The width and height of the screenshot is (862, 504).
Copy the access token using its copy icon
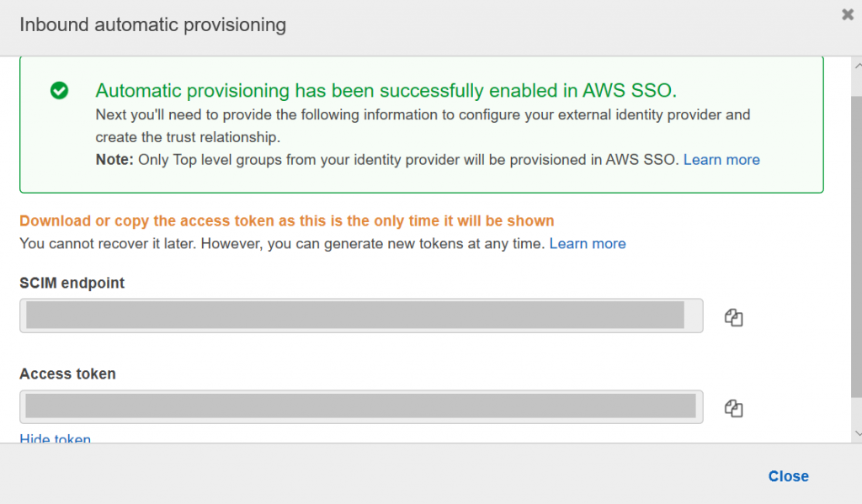733,408
